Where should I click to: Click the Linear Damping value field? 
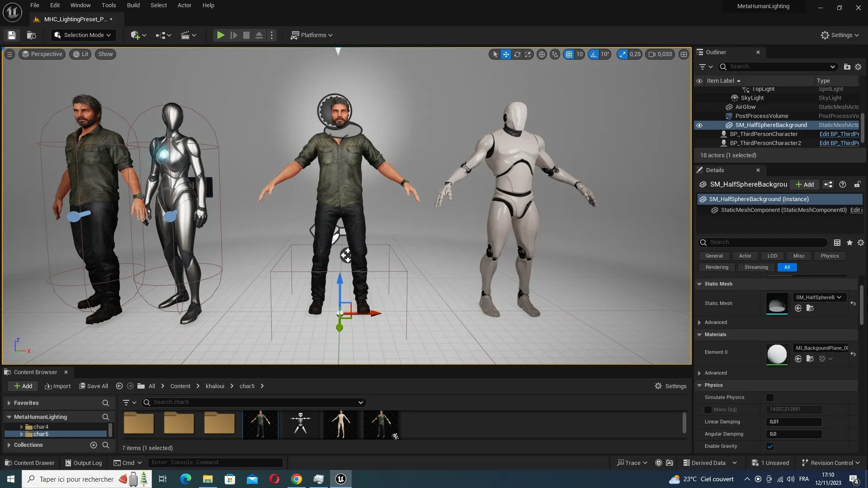pos(793,422)
